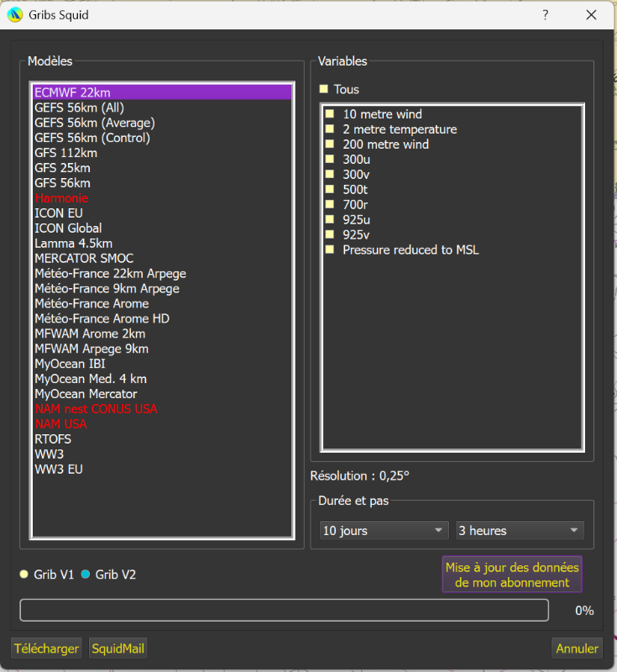Pick the MyOcean Mercator model
Screen dimensions: 617x672
86,394
